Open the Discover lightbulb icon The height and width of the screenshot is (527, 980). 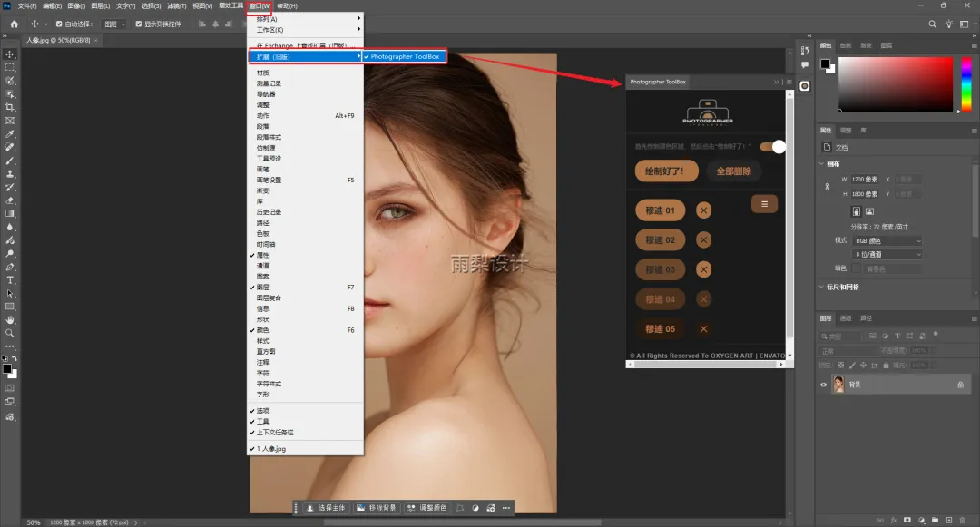click(x=949, y=24)
